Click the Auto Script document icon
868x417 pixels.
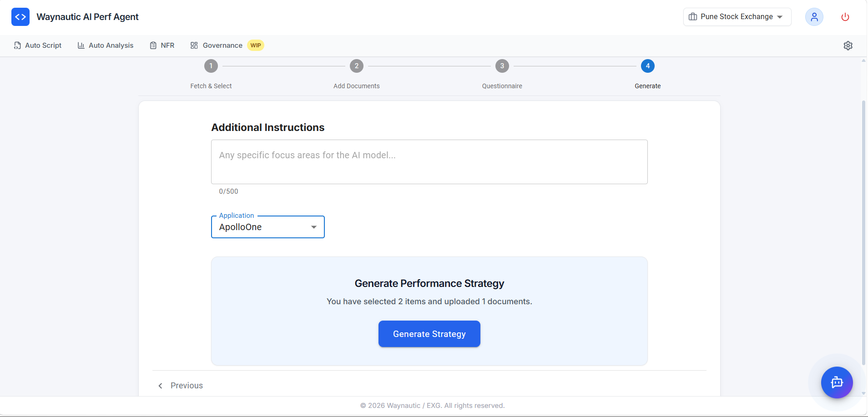[16, 45]
